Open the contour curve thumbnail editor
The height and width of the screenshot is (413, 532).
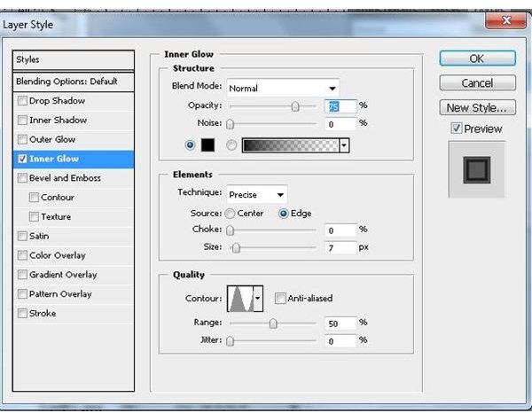[x=240, y=299]
